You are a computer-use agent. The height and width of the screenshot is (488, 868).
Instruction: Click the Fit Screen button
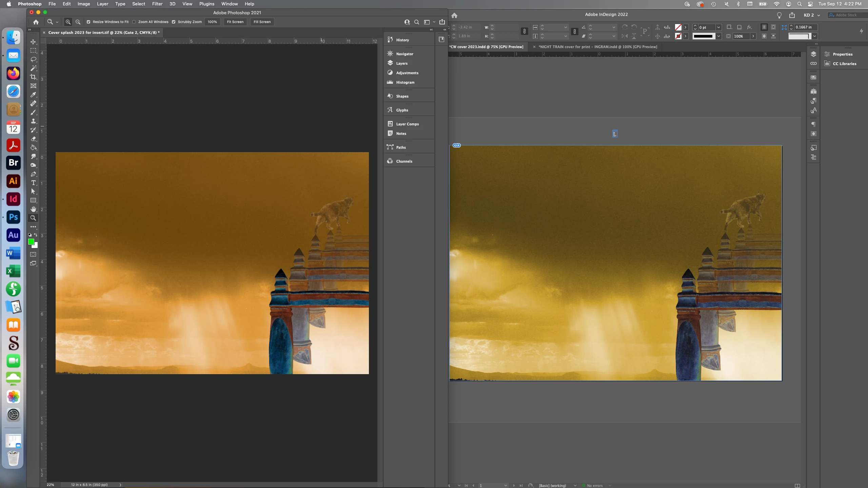click(x=235, y=22)
